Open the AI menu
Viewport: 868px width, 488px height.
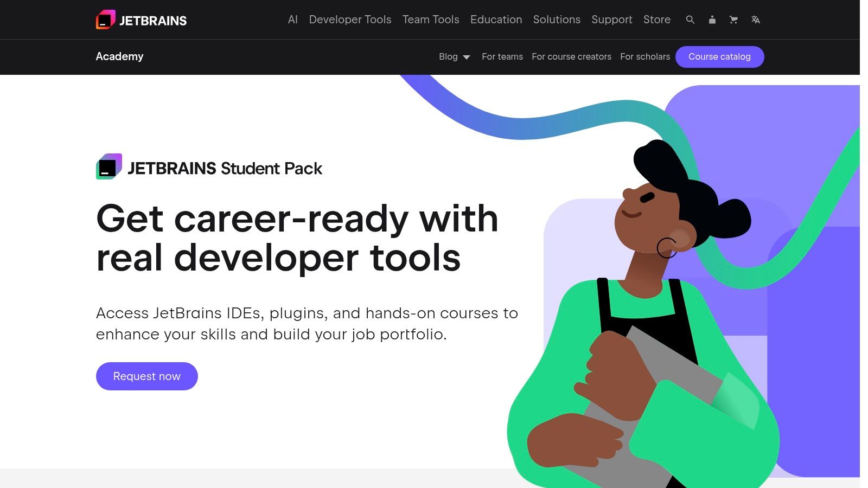(293, 20)
